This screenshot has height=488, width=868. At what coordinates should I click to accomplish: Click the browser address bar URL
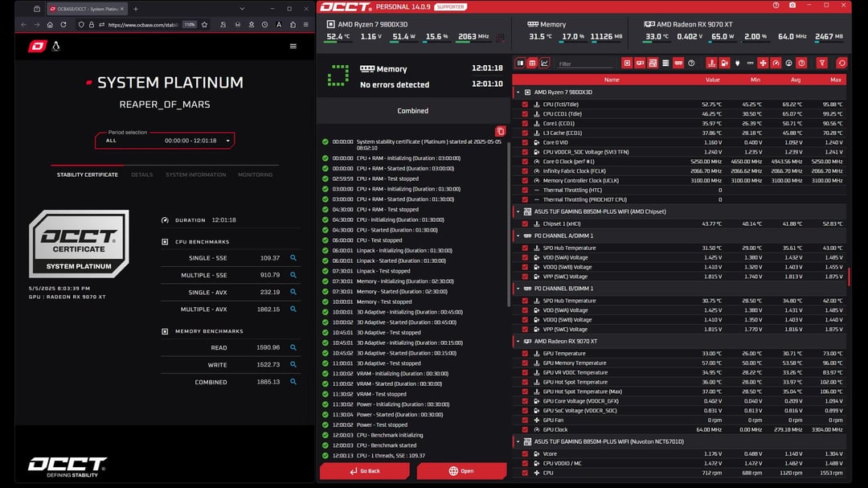pyautogui.click(x=143, y=24)
